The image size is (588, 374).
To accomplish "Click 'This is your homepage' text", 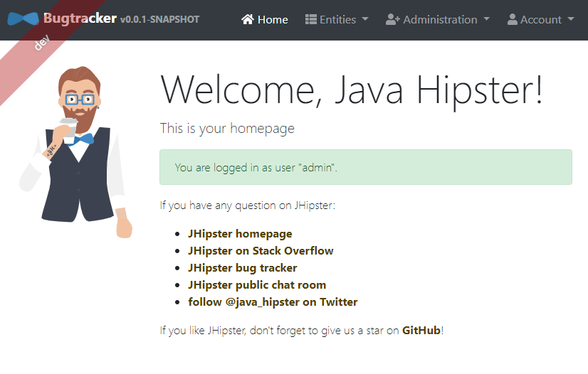I will [227, 129].
